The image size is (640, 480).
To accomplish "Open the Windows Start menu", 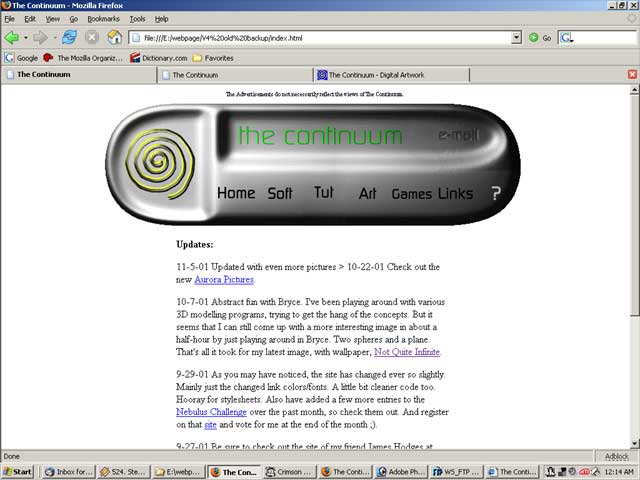I will click(18, 471).
